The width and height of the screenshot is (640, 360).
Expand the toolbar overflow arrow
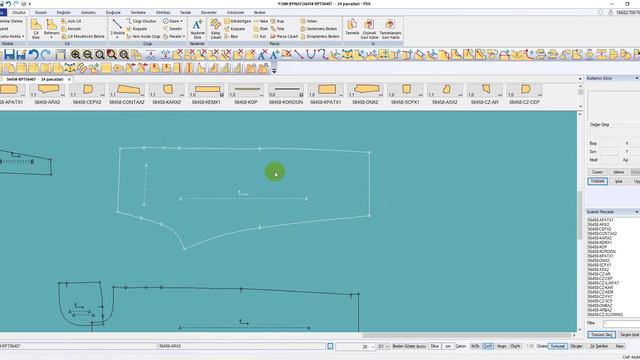click(274, 71)
